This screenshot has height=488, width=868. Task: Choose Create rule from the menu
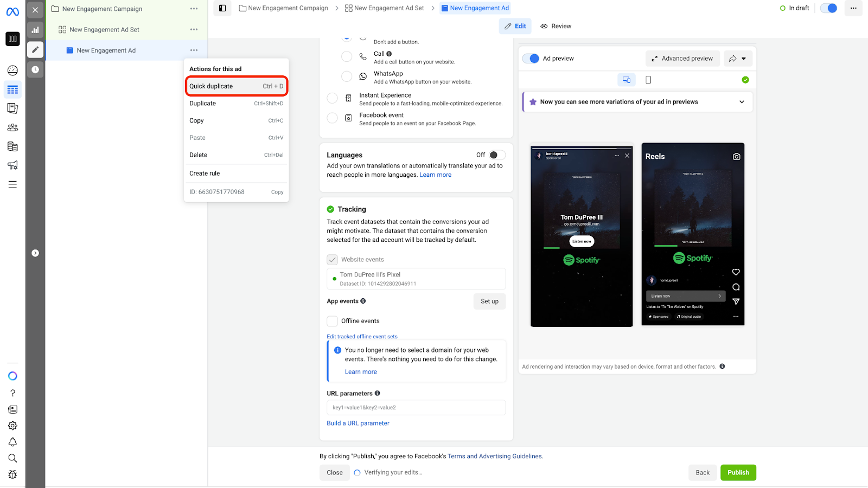click(236, 174)
